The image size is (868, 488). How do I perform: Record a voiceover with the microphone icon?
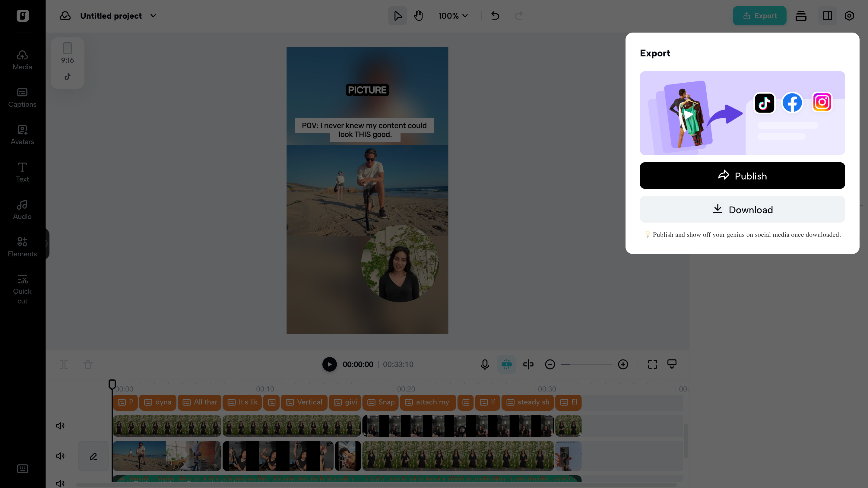(485, 364)
